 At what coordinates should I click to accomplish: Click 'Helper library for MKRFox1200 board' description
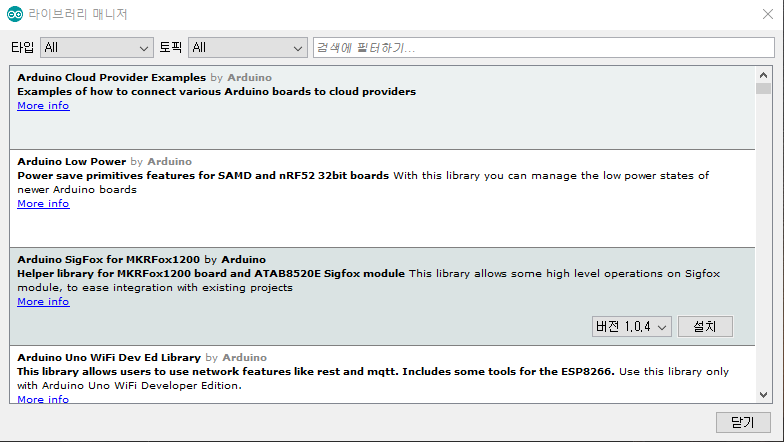point(211,274)
